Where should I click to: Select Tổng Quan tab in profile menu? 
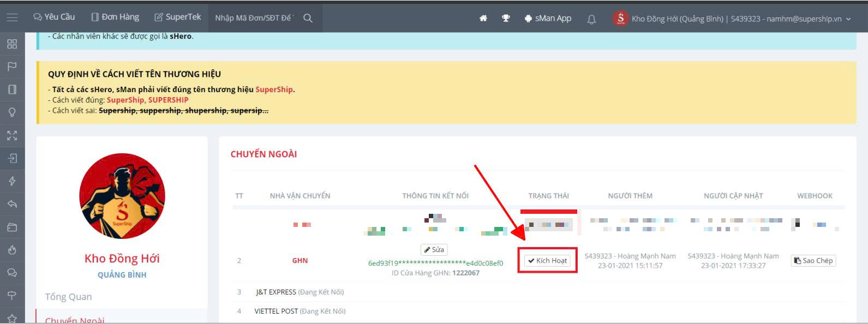tap(68, 297)
